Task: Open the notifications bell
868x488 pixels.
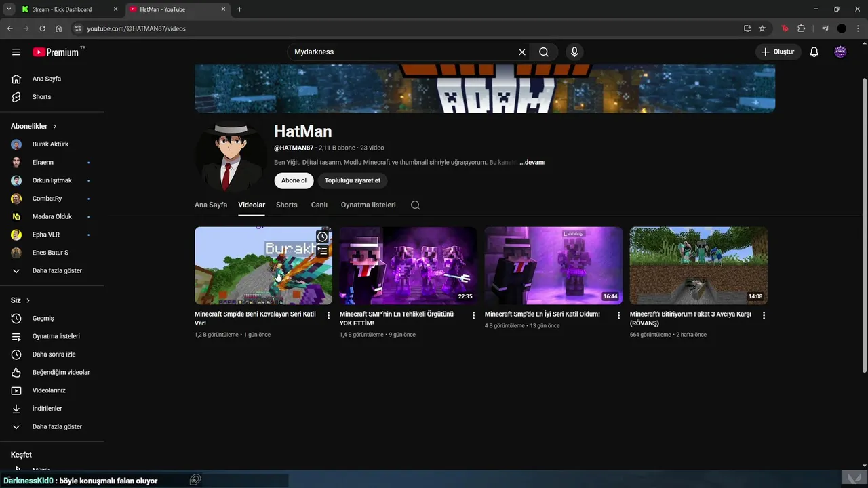Action: coord(814,52)
